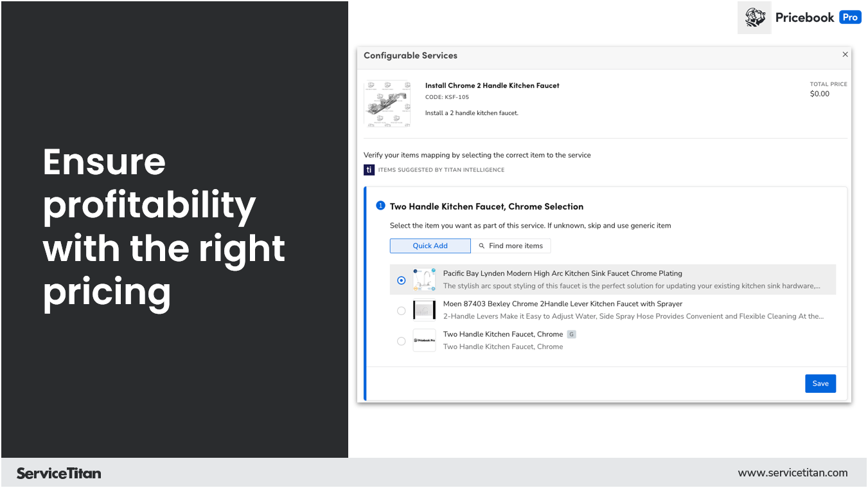This screenshot has width=868, height=488.
Task: Click the blue step 1 number badge
Action: 380,206
